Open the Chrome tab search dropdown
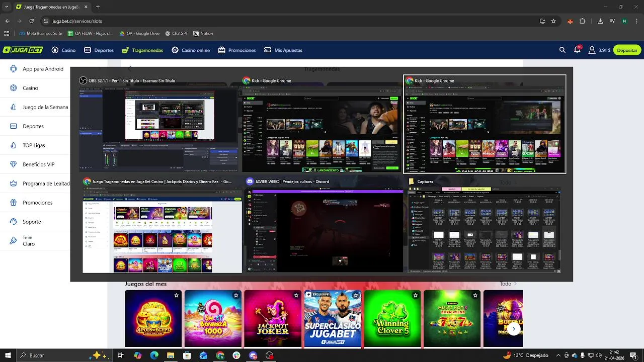This screenshot has width=644, height=362. (x=6, y=7)
